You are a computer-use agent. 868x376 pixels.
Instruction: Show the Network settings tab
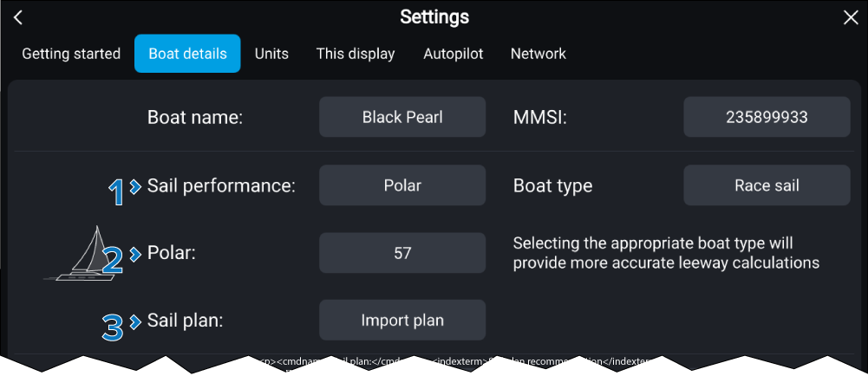point(538,54)
